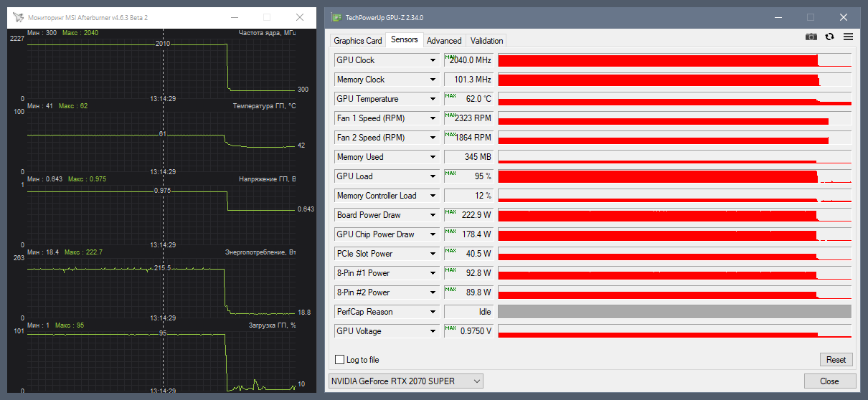
Task: Expand GPU Chip Power Draw dropdown
Action: pyautogui.click(x=433, y=234)
